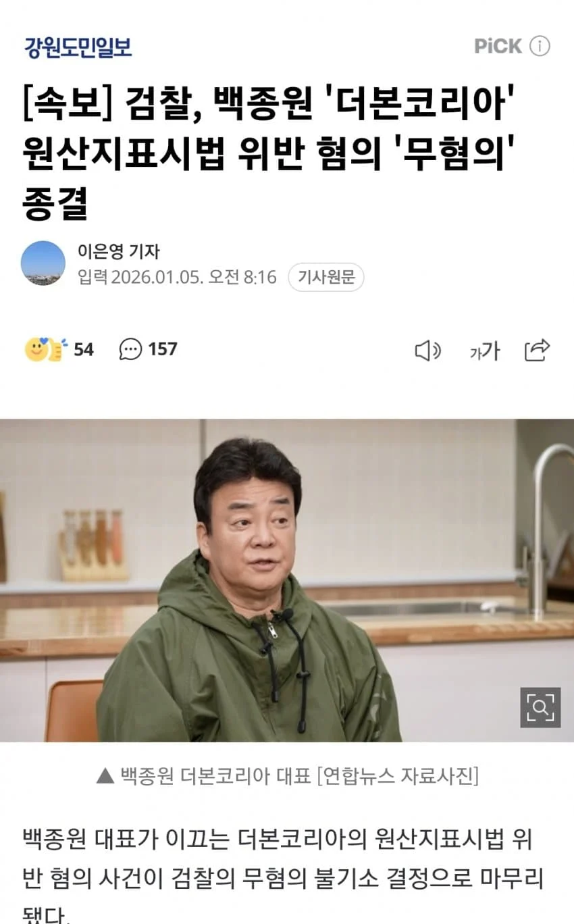
Task: Open the photo of man in green jacket
Action: point(287,580)
